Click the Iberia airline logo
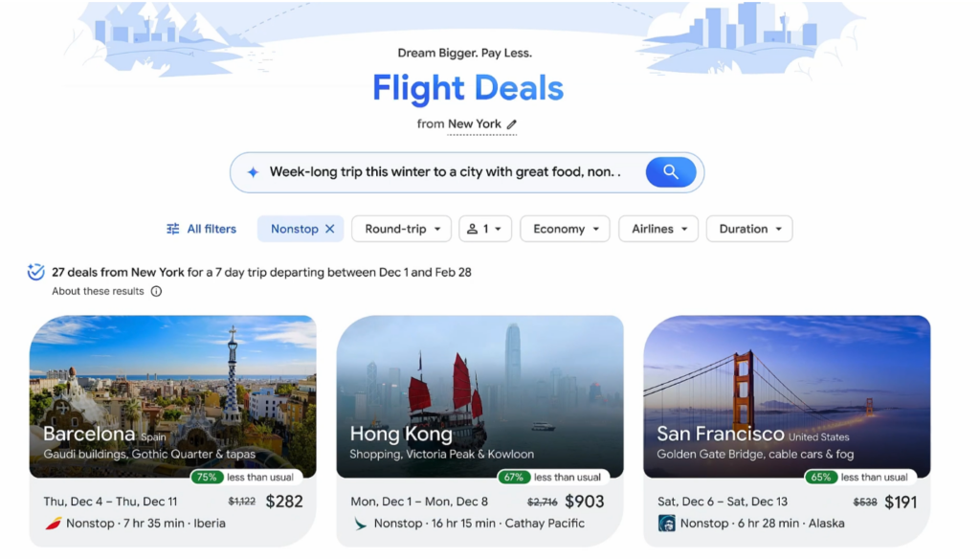980x559 pixels. click(54, 524)
